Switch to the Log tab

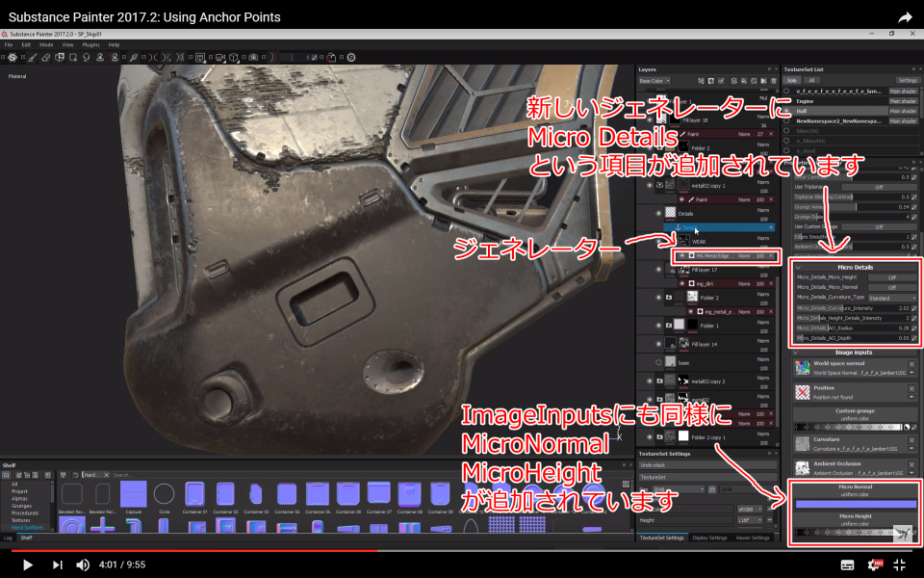pos(8,538)
